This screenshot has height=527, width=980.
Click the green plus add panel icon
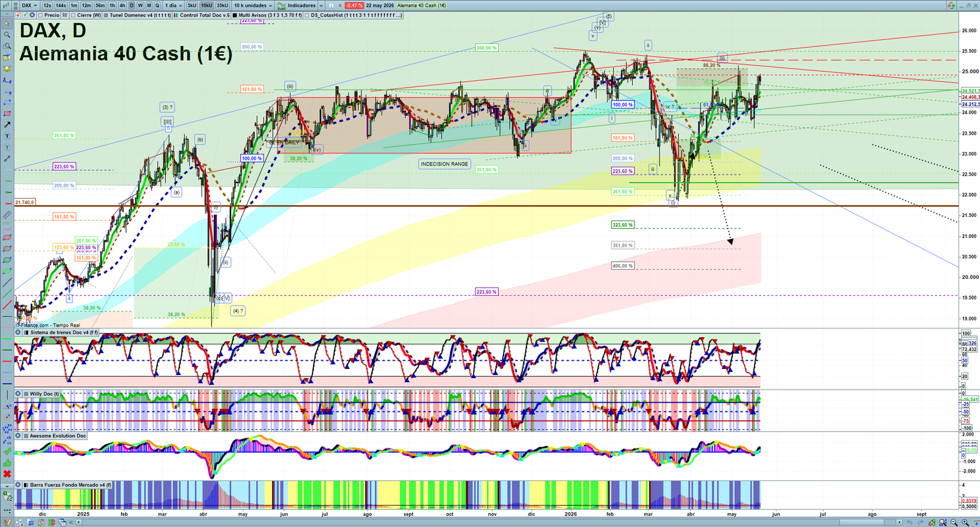pyautogui.click(x=25, y=15)
